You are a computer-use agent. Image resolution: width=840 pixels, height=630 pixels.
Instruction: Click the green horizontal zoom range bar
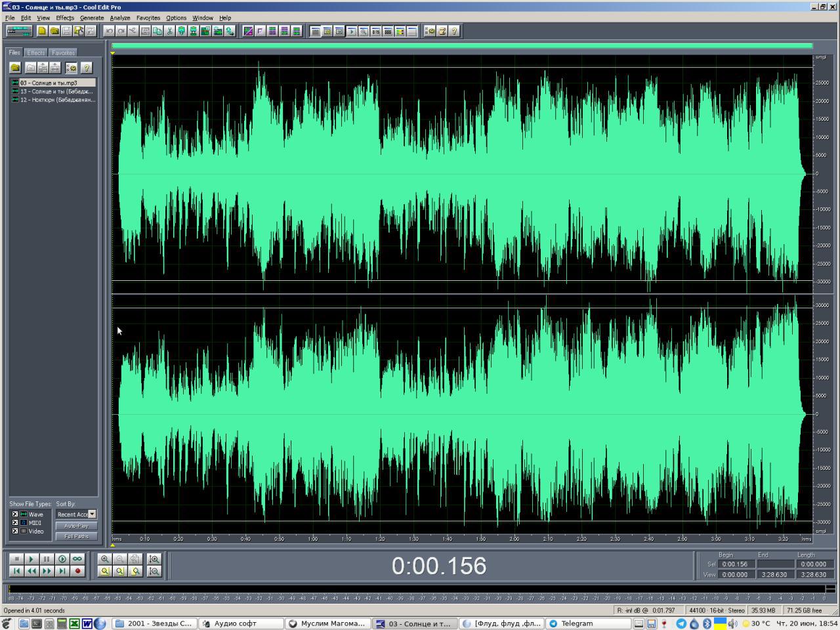462,46
